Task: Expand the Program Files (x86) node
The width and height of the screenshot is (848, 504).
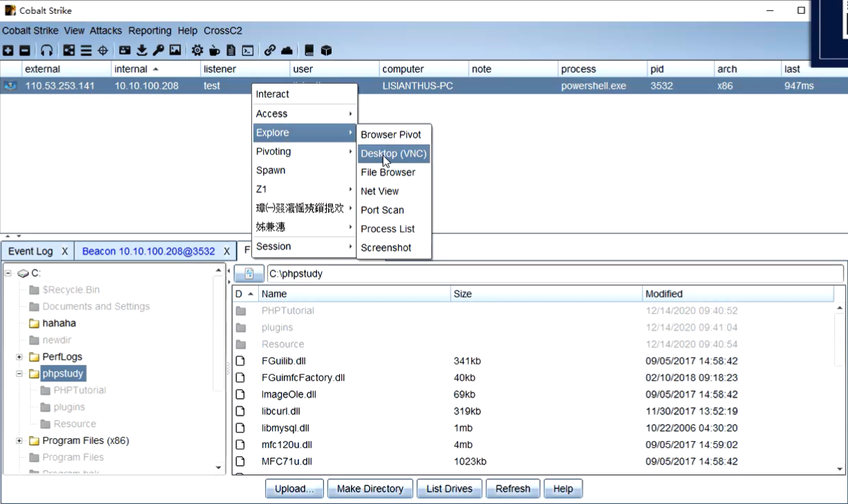Action: tap(19, 440)
